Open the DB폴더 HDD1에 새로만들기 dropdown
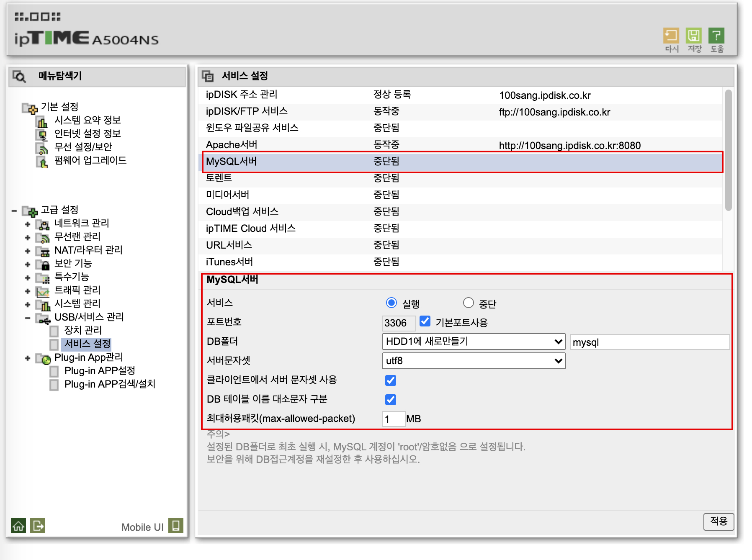 pyautogui.click(x=474, y=342)
